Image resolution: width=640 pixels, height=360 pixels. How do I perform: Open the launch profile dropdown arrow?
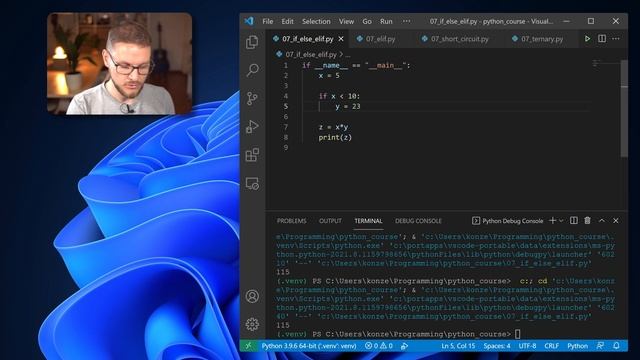[x=561, y=221]
